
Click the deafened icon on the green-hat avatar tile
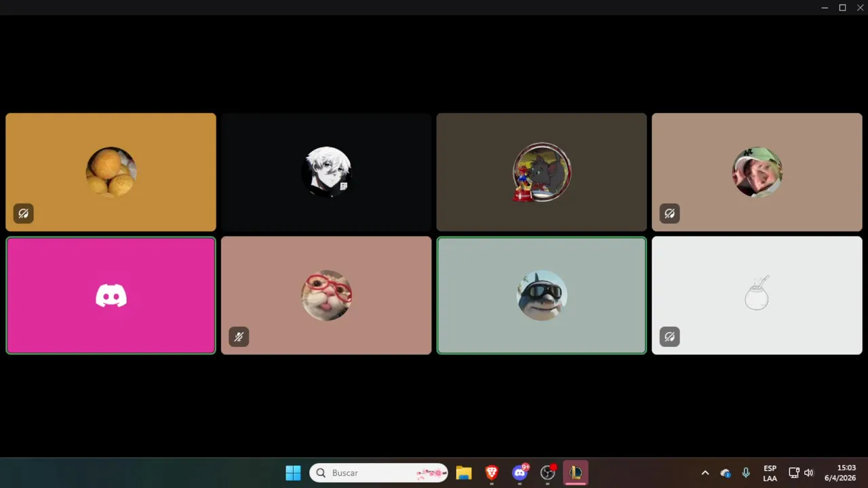tap(670, 213)
